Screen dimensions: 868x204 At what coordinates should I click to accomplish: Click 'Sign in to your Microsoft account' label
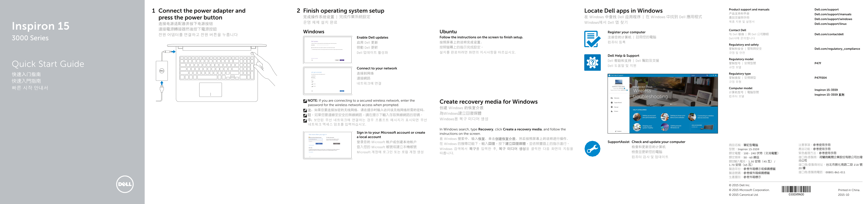click(x=391, y=134)
